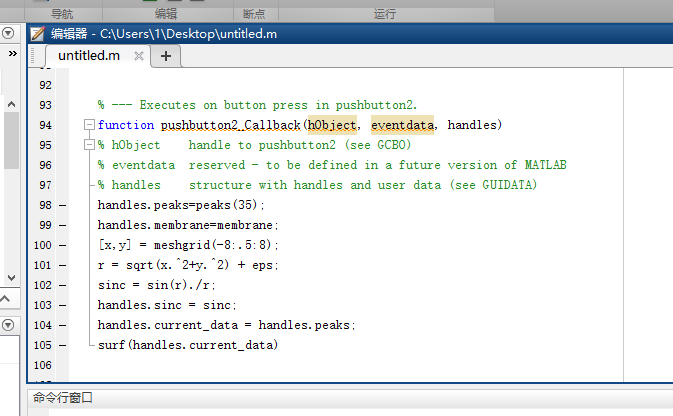Click the comment mentioning GCBO
Image resolution: width=673 pixels, height=416 pixels.
click(x=254, y=145)
